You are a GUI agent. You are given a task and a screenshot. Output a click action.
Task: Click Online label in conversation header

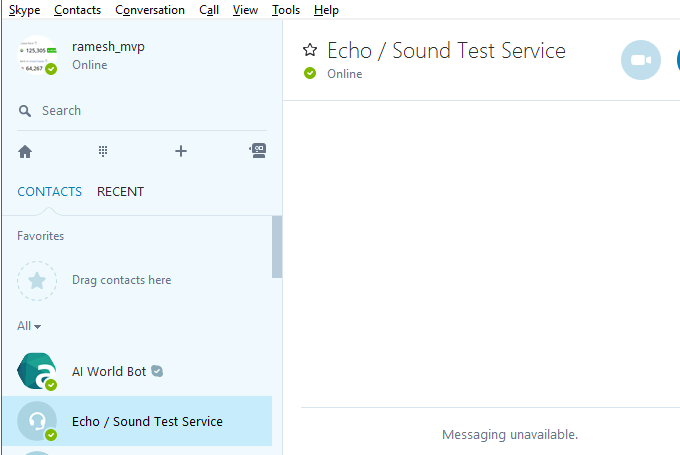tap(345, 74)
